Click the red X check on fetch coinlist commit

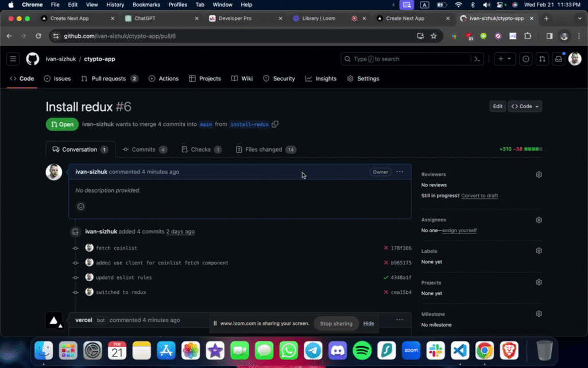[385, 248]
